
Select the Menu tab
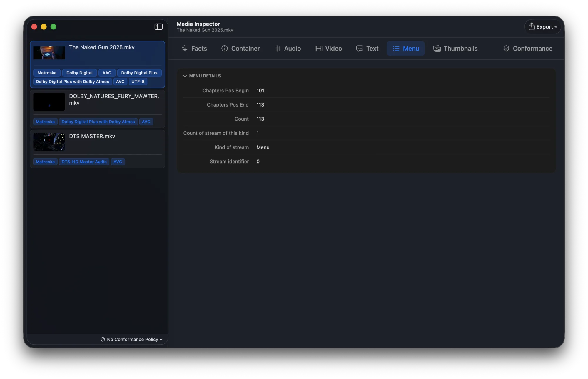tap(406, 49)
